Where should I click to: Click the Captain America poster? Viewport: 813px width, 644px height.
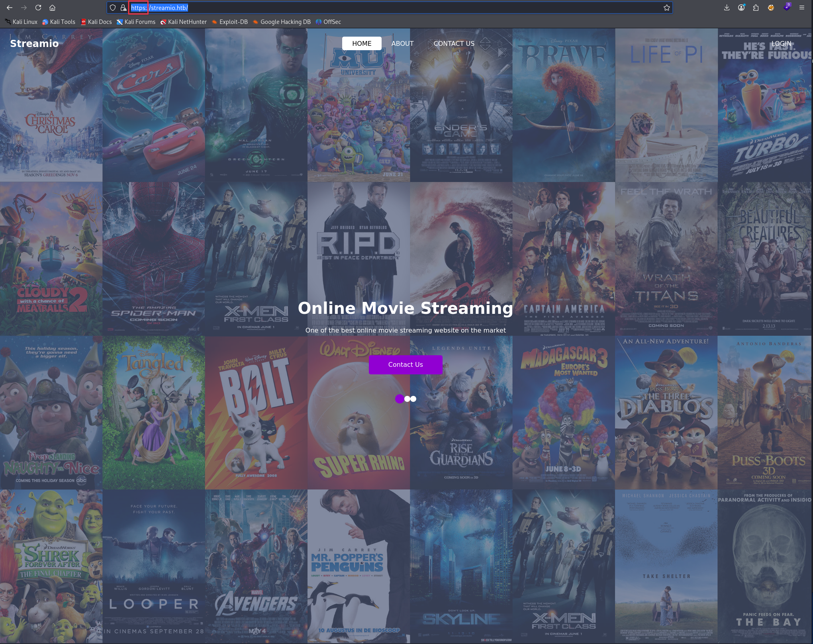point(564,259)
